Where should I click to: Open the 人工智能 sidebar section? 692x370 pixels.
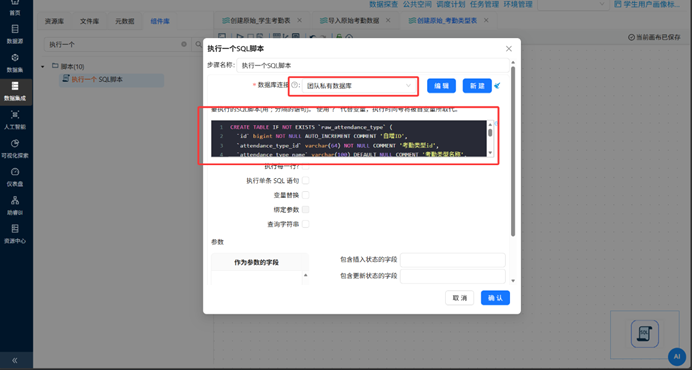pyautogui.click(x=15, y=120)
